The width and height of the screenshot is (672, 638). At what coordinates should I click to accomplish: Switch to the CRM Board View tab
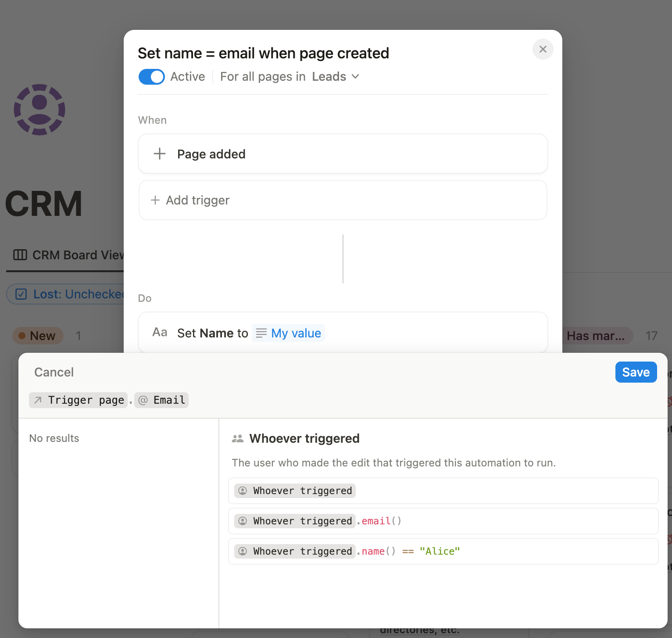pyautogui.click(x=69, y=255)
